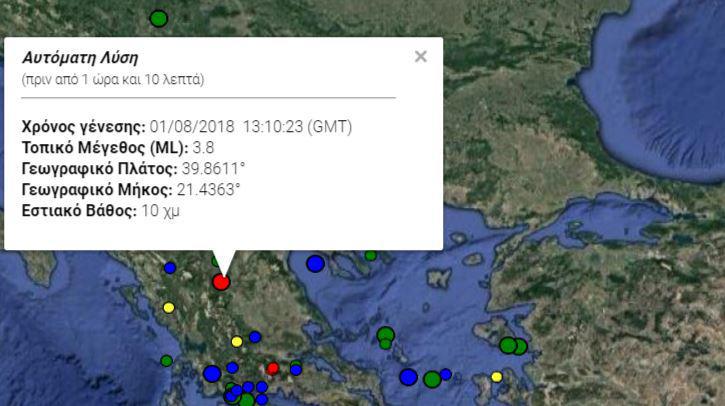
Task: Select the smaller red marker near the bottom
Action: 272,368
